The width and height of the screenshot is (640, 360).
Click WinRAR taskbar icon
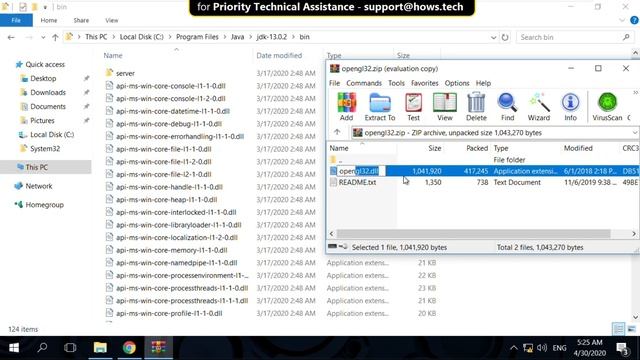click(x=158, y=348)
